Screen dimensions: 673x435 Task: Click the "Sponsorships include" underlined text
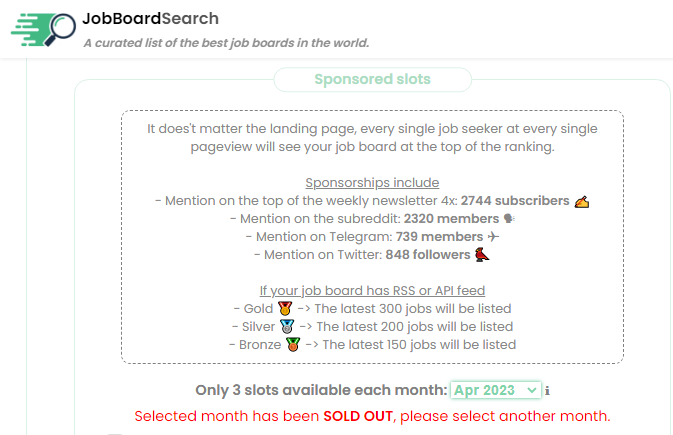point(372,183)
